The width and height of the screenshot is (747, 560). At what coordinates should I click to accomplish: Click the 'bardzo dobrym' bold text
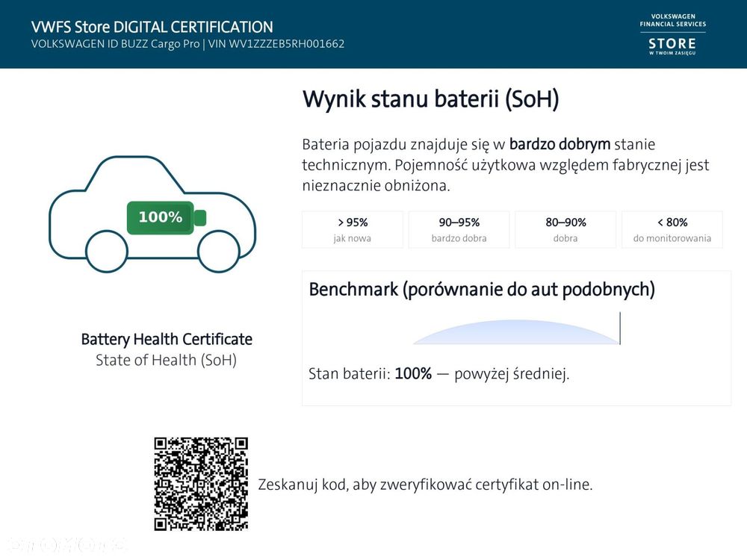(560, 144)
